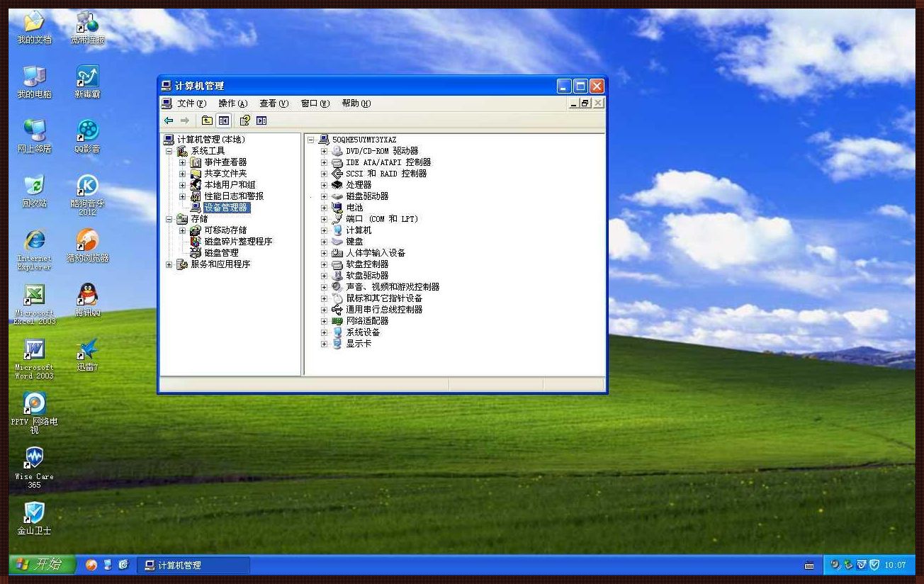Select 端口 (COM 和 LPT) category
The width and height of the screenshot is (924, 584).
pos(382,219)
